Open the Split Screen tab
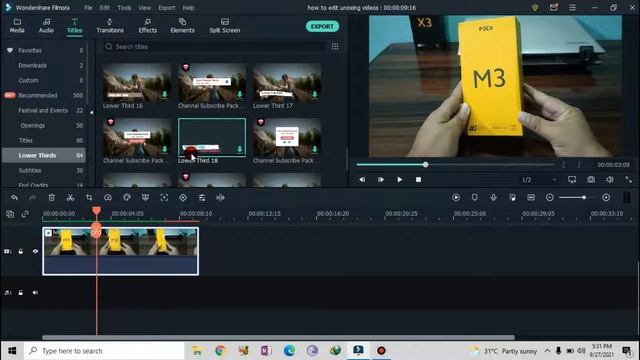The width and height of the screenshot is (640, 360). (x=224, y=26)
